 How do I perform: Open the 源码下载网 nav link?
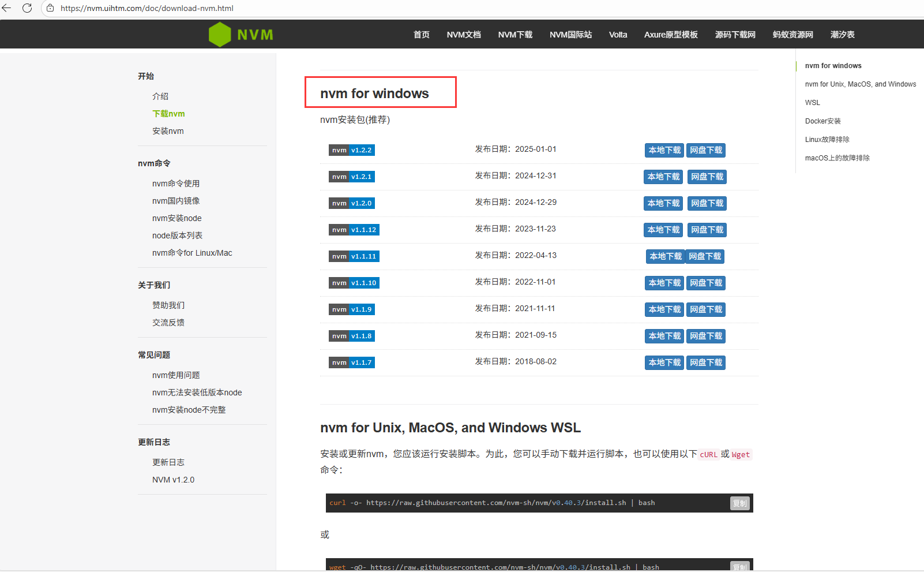tap(735, 35)
